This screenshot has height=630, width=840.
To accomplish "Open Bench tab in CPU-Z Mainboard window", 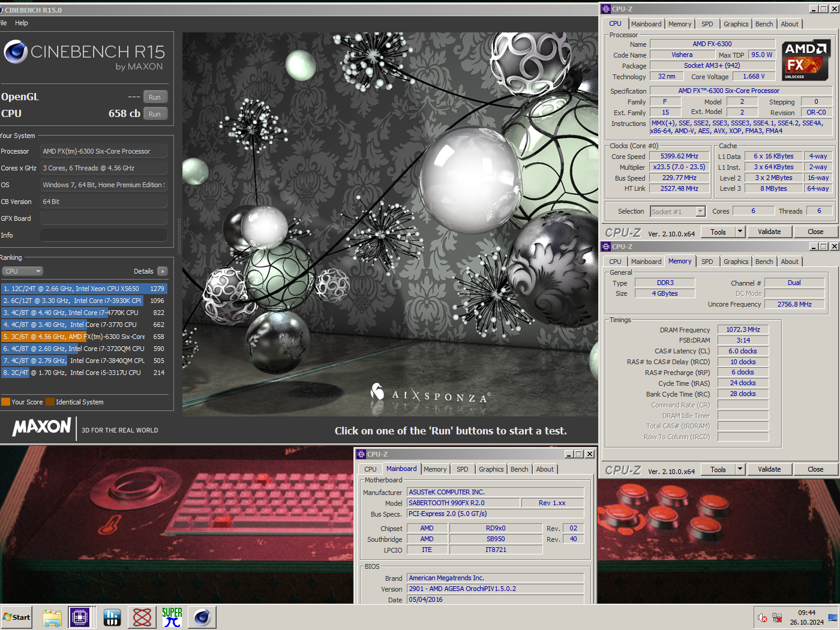I will pyautogui.click(x=520, y=469).
